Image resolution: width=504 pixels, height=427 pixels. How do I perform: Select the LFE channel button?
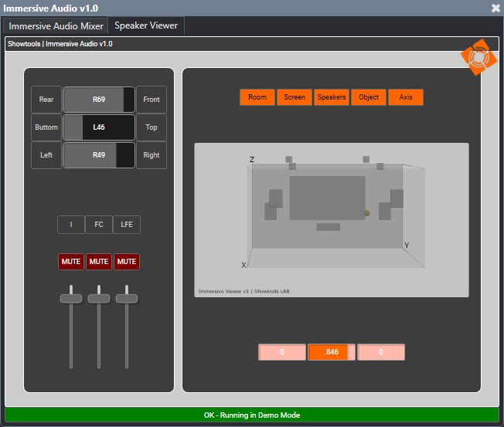127,225
